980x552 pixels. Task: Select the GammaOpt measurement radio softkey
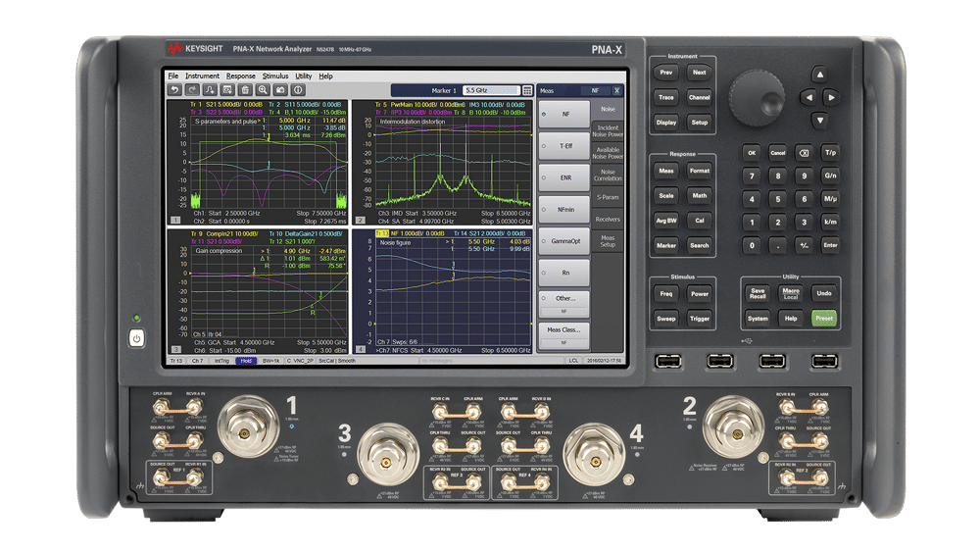(x=563, y=241)
